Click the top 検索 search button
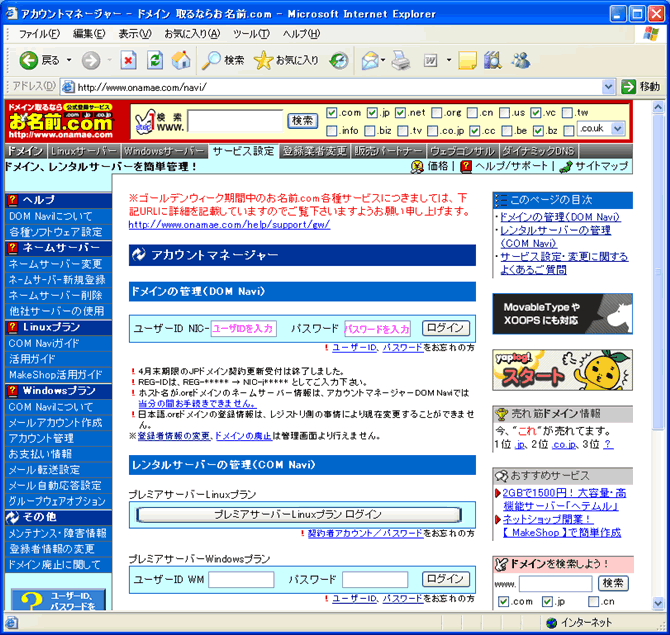The image size is (670, 635). point(303,121)
